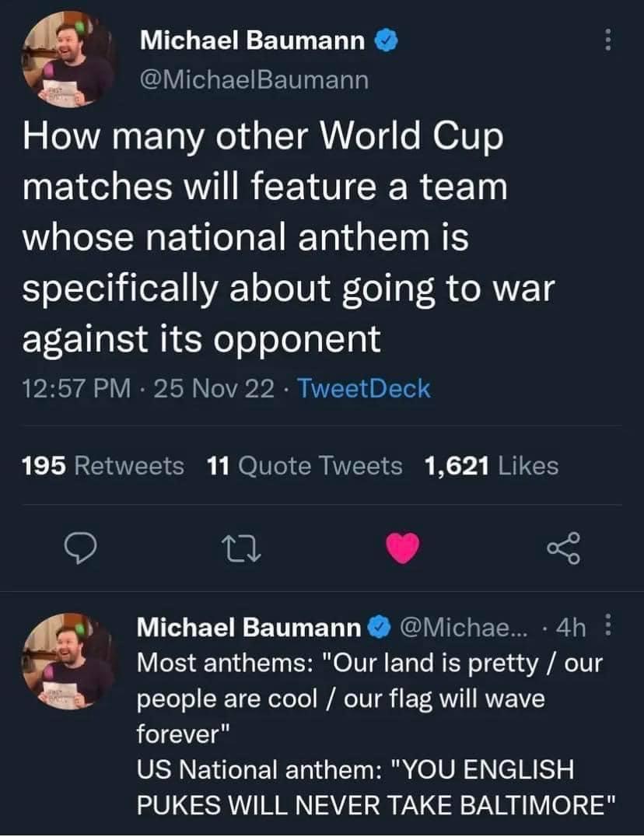This screenshot has height=837, width=644.
Task: Open the @MichaelBaumann handle link
Action: click(254, 79)
